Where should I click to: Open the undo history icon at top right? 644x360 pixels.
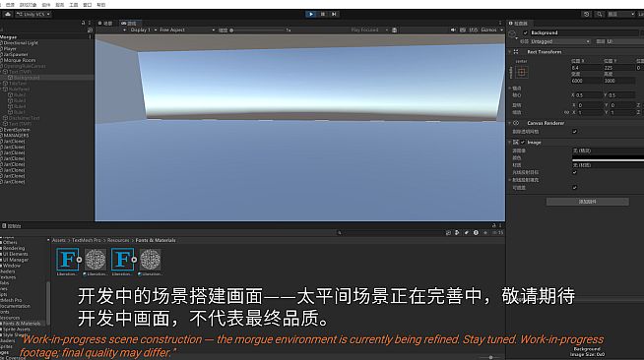pyautogui.click(x=586, y=14)
